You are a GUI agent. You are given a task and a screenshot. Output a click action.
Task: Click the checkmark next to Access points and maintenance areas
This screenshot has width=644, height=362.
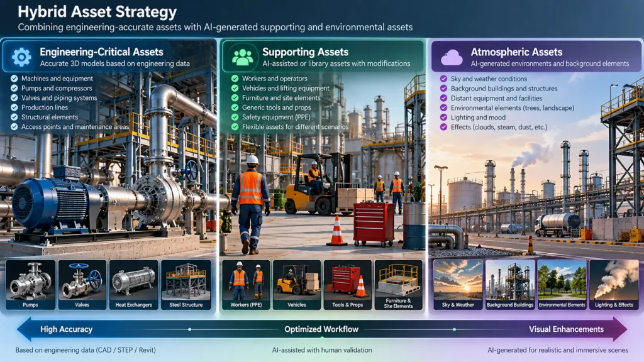point(14,127)
